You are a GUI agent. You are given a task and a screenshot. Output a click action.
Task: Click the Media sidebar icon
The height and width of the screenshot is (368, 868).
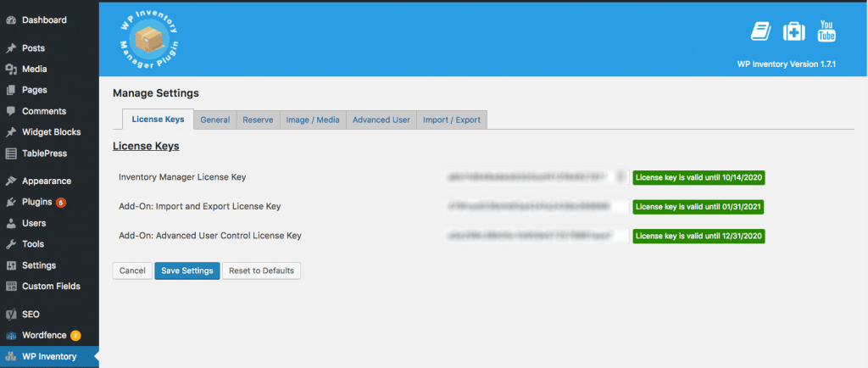point(10,70)
